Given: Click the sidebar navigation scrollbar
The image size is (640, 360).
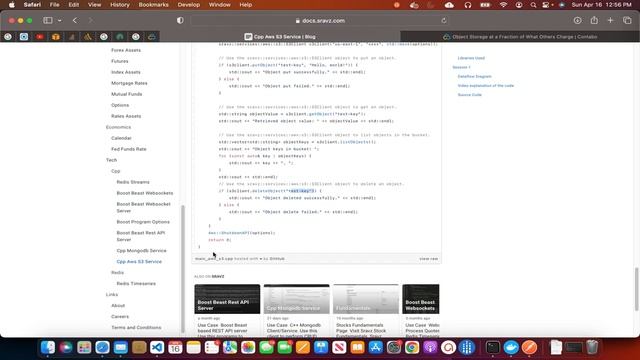Looking at the screenshot, I should 183,269.
